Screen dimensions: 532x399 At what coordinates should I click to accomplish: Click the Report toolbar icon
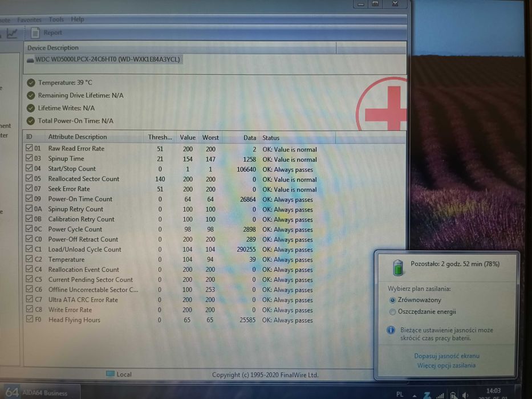[35, 33]
